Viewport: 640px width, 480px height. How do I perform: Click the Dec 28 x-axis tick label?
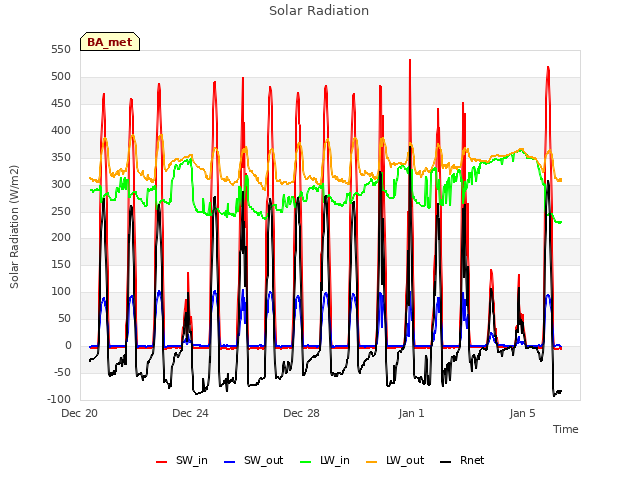(301, 413)
